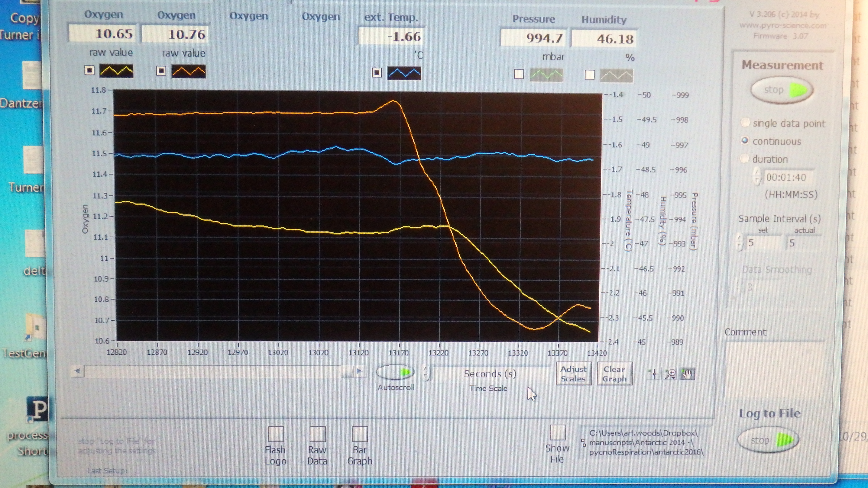Screen dimensions: 868x488
Task: Select the hand pan graph tool
Action: point(687,374)
